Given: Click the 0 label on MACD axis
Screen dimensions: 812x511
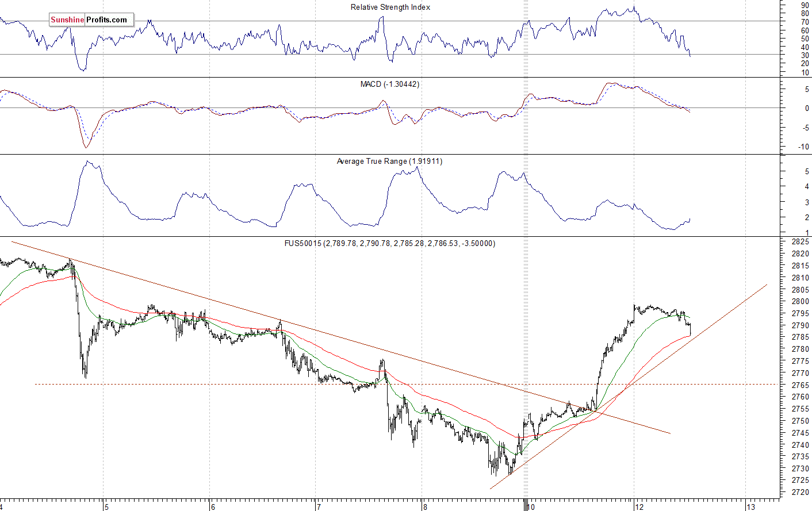Looking at the screenshot, I should [807, 109].
